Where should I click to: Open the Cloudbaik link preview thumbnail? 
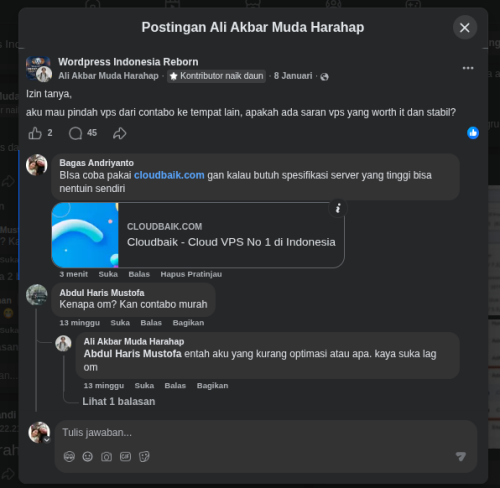coord(85,235)
